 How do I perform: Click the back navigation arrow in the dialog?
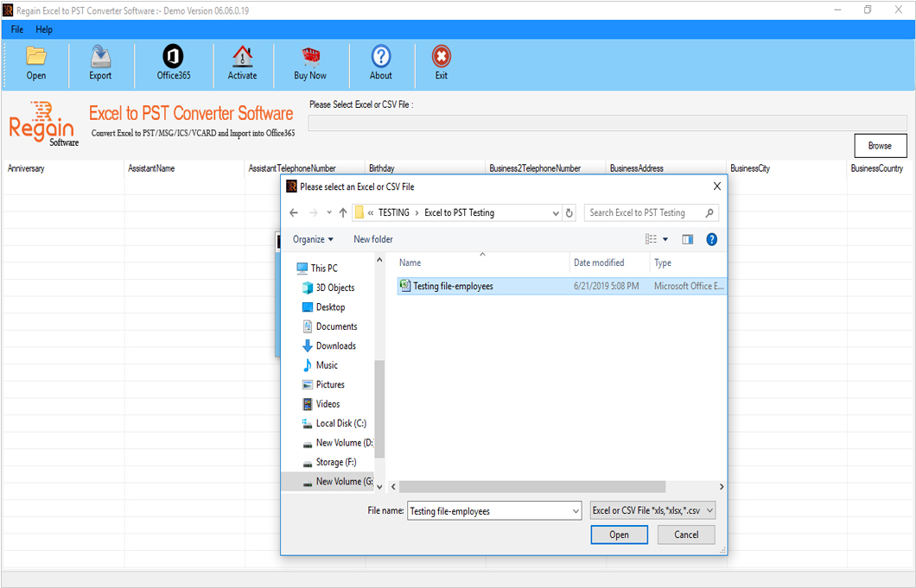(x=293, y=212)
